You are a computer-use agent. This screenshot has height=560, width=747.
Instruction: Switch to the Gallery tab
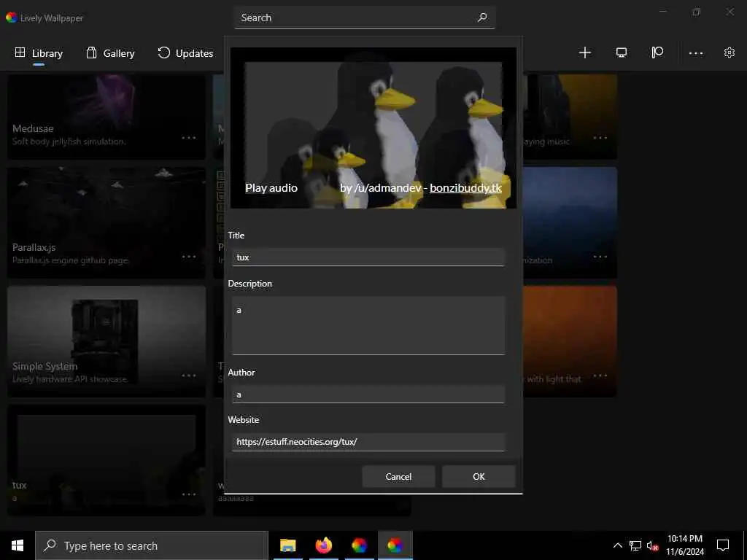click(111, 53)
